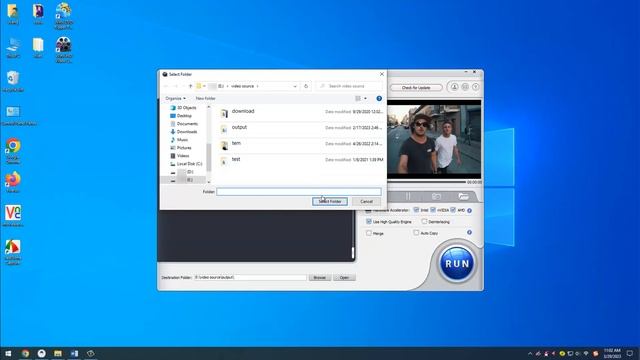Select Videos in navigation pane

pos(183,156)
